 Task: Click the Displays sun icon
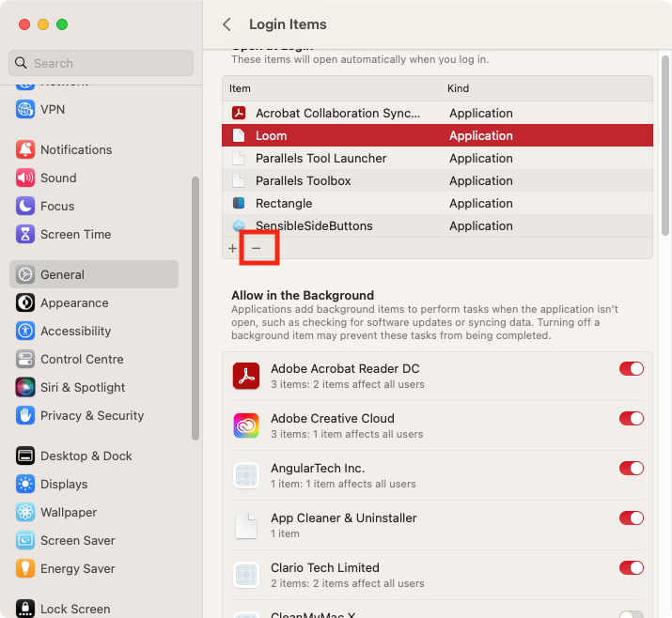(25, 484)
